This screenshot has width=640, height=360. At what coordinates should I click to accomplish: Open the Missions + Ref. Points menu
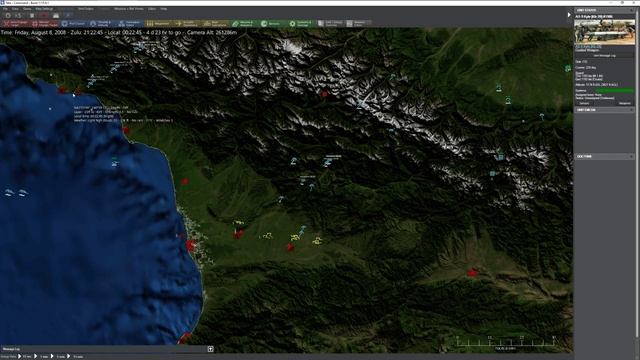(129, 9)
